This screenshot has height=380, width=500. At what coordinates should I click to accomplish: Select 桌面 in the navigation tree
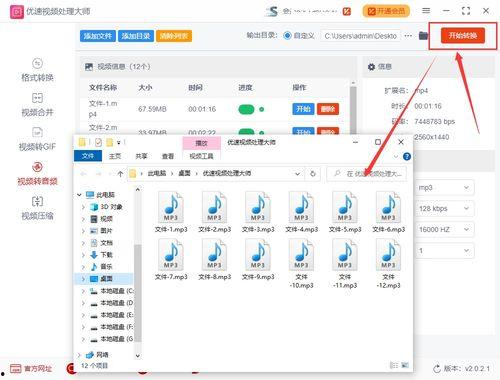point(106,279)
